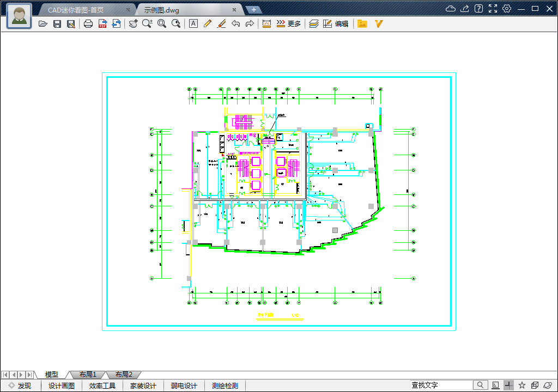Toggle the star favorite icon in status bar

pos(521,385)
